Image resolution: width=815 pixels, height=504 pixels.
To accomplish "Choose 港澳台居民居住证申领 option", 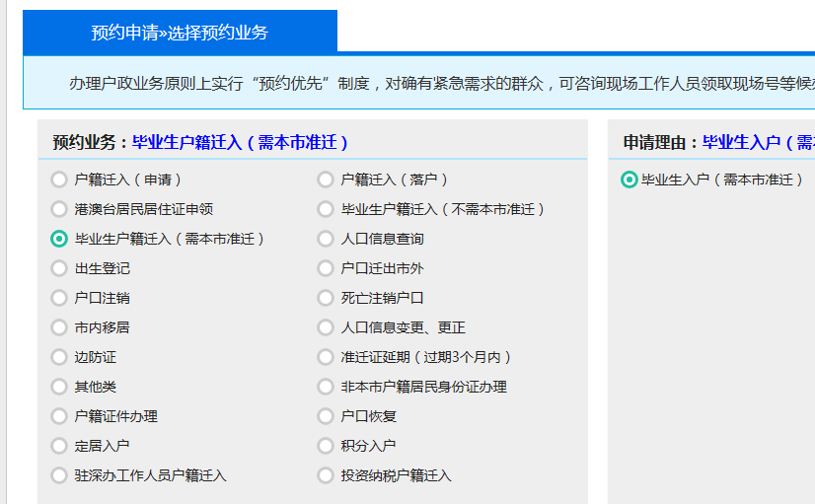I will (x=59, y=209).
